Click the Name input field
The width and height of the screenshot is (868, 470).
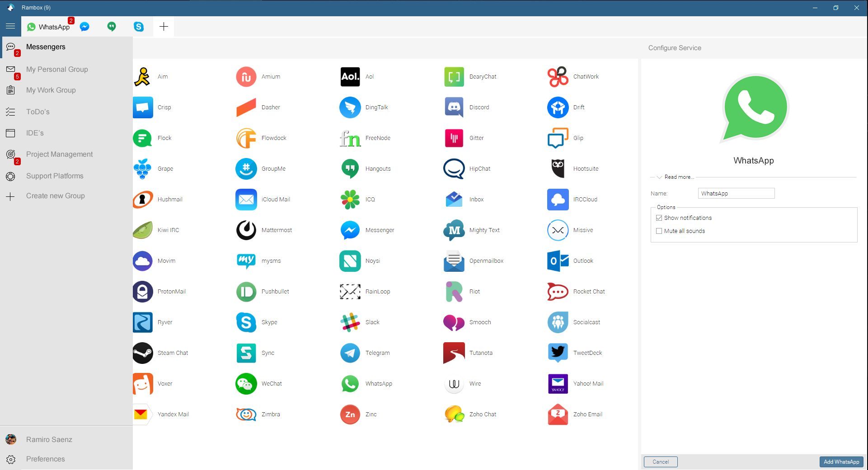pos(736,194)
